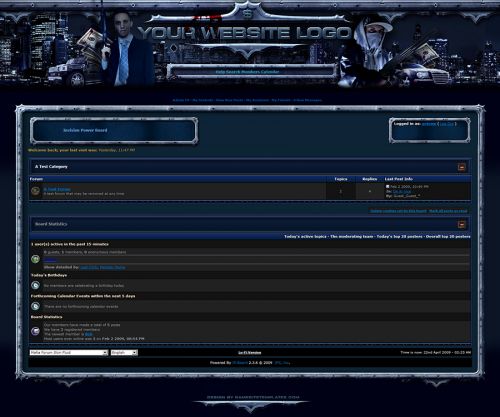Click the active member name in the online list

tap(50, 260)
